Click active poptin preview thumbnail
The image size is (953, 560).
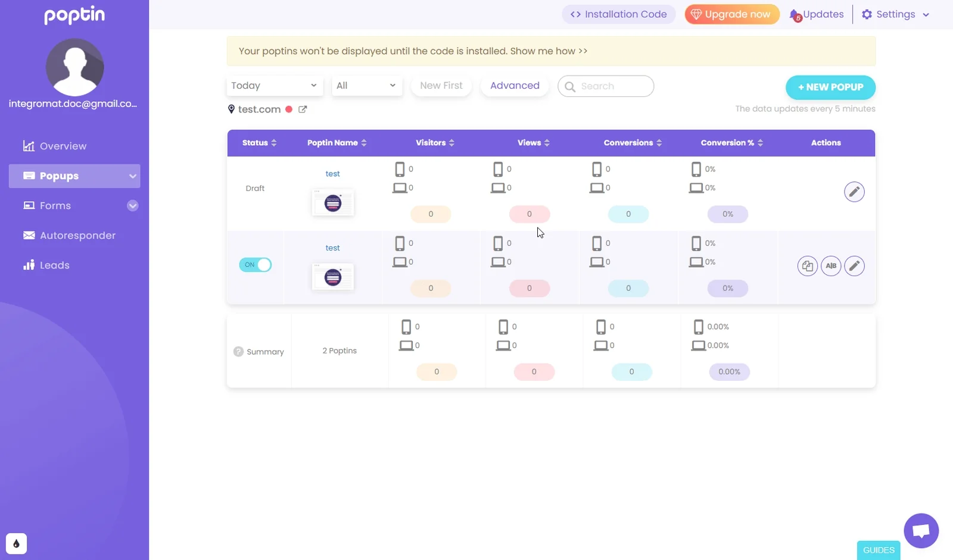pos(333,277)
